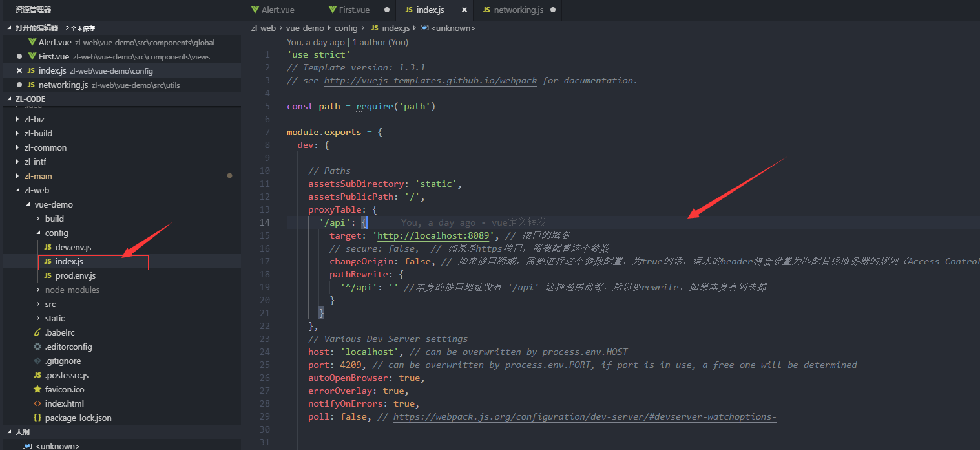Expand the zl-intf folder
Viewport: 980px width, 450px height.
point(35,162)
